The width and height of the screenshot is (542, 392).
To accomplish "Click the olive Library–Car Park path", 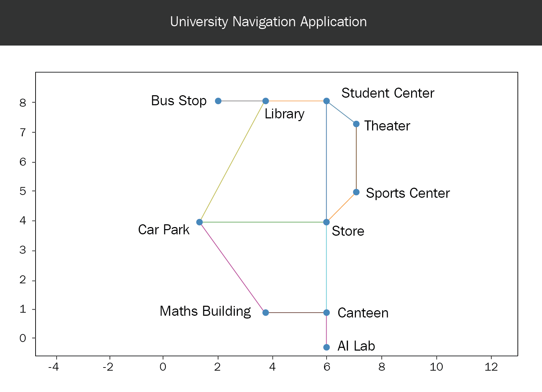I will pos(232,161).
